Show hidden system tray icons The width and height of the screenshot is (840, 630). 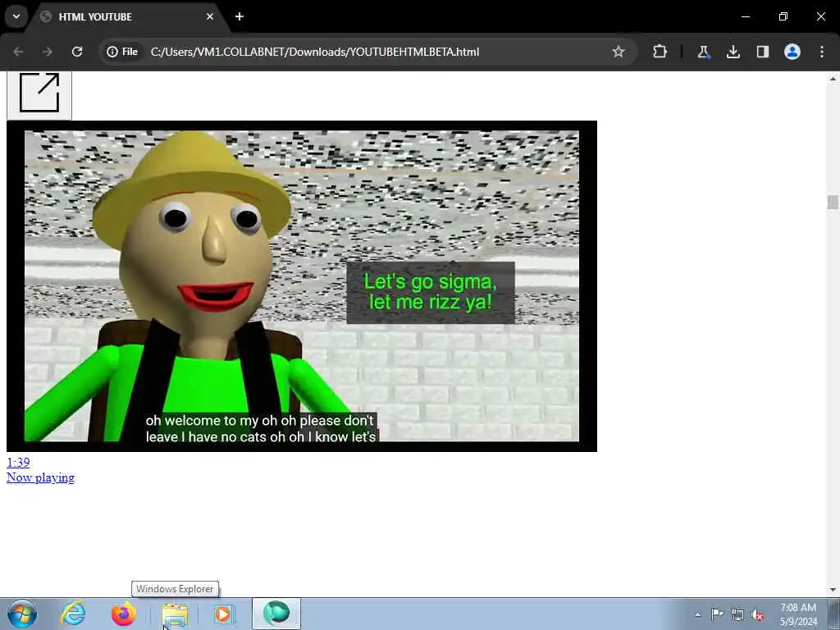(x=697, y=614)
